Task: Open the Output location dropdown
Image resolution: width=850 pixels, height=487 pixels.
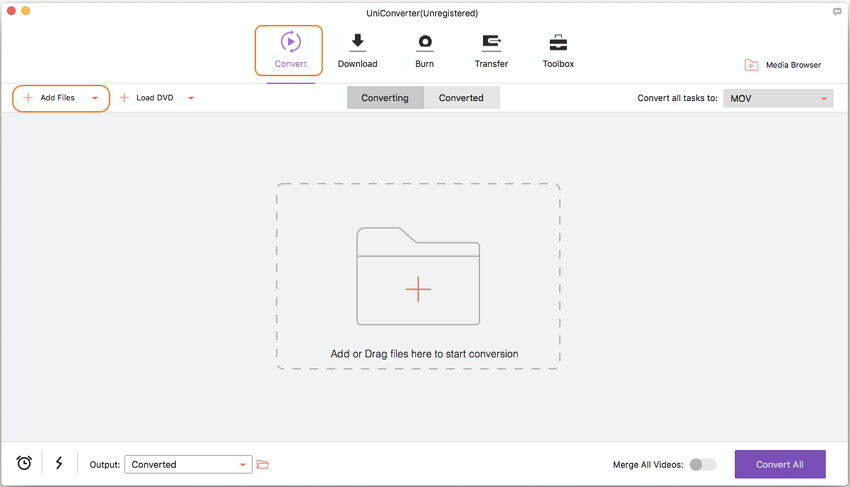Action: coord(188,465)
